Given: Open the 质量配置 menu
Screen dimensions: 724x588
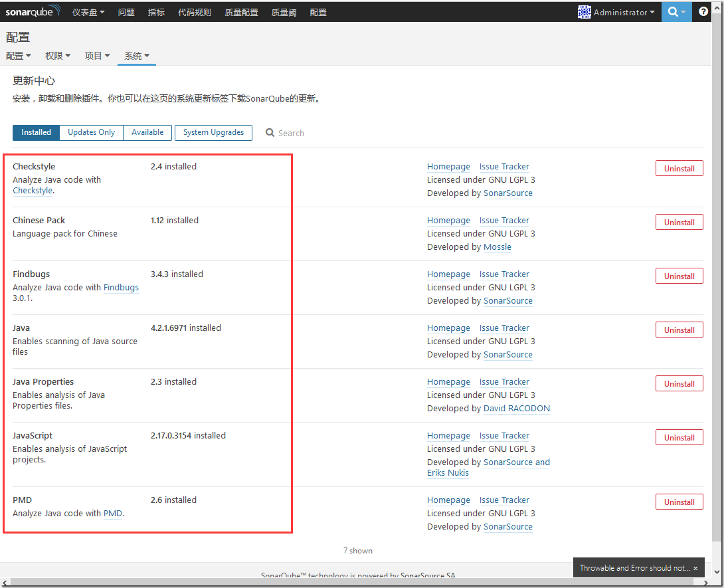Looking at the screenshot, I should [x=242, y=13].
